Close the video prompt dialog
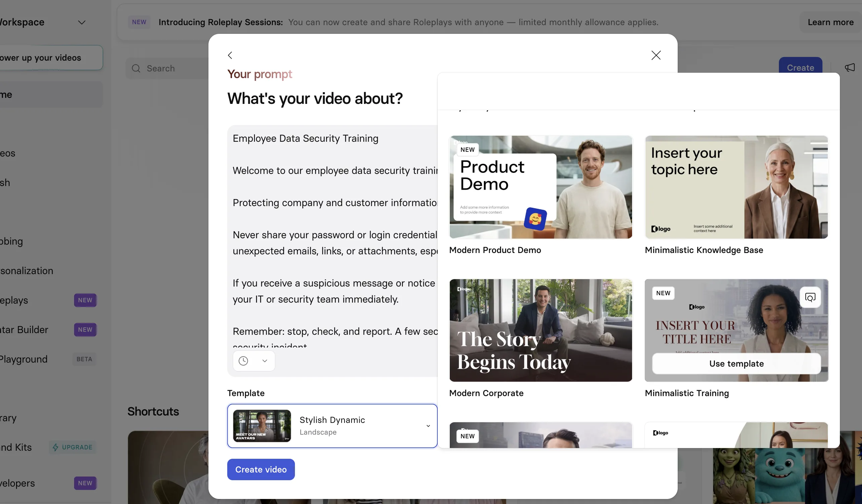Screen dimensions: 862x504 [x=656, y=55]
